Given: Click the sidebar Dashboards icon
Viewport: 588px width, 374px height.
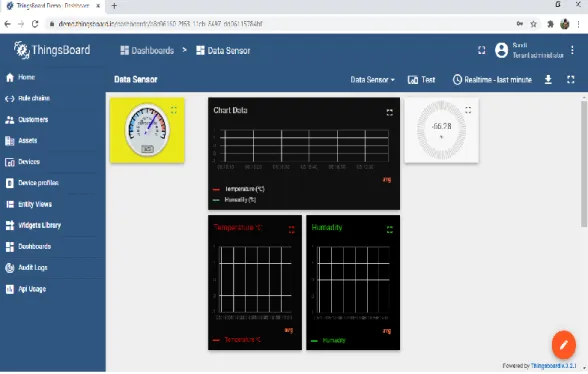Looking at the screenshot, I should click(x=10, y=246).
